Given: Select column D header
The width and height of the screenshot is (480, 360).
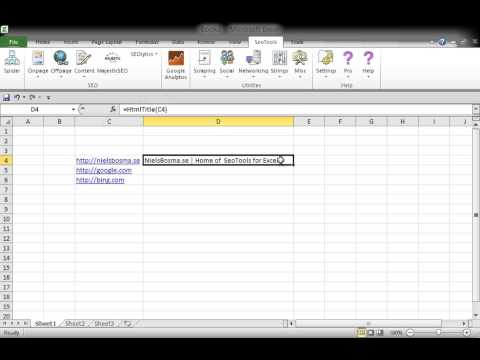Looking at the screenshot, I should [x=218, y=122].
